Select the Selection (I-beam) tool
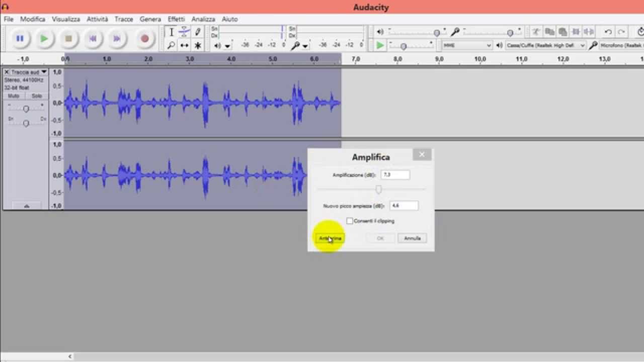The image size is (644, 362). pyautogui.click(x=171, y=32)
